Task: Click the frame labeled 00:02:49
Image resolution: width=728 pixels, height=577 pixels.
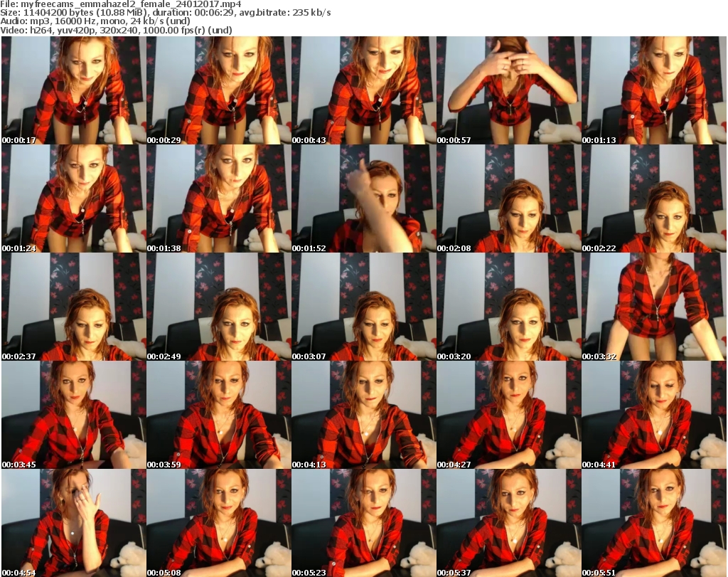Action: click(219, 307)
